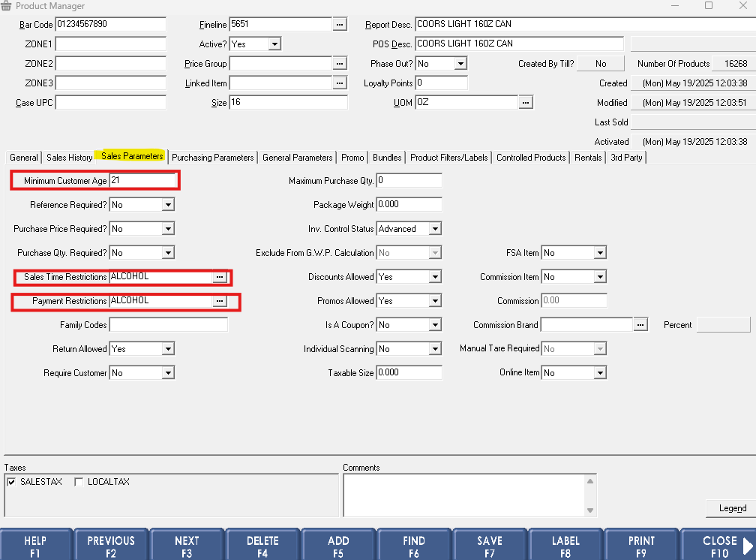Screen dimensions: 756x560
Task: Save the product with SAVE F7
Action: click(490, 546)
